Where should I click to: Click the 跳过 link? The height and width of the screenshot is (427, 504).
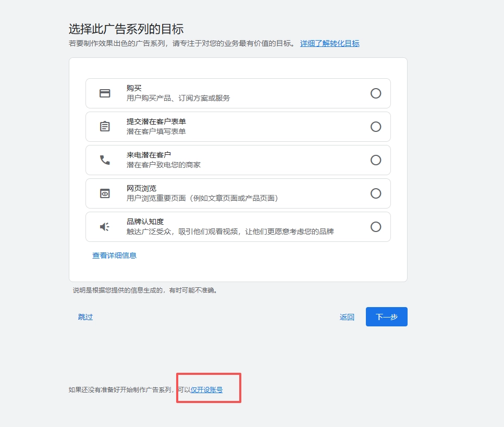pos(85,317)
